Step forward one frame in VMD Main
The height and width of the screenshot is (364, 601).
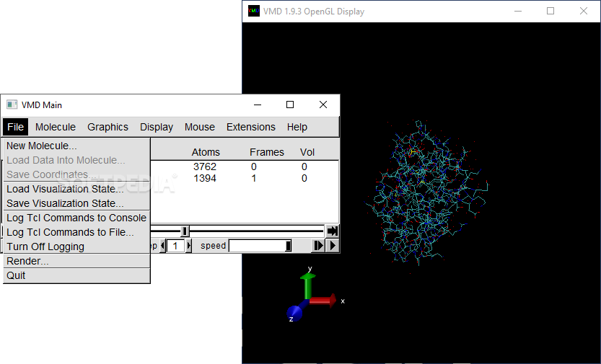(x=318, y=245)
